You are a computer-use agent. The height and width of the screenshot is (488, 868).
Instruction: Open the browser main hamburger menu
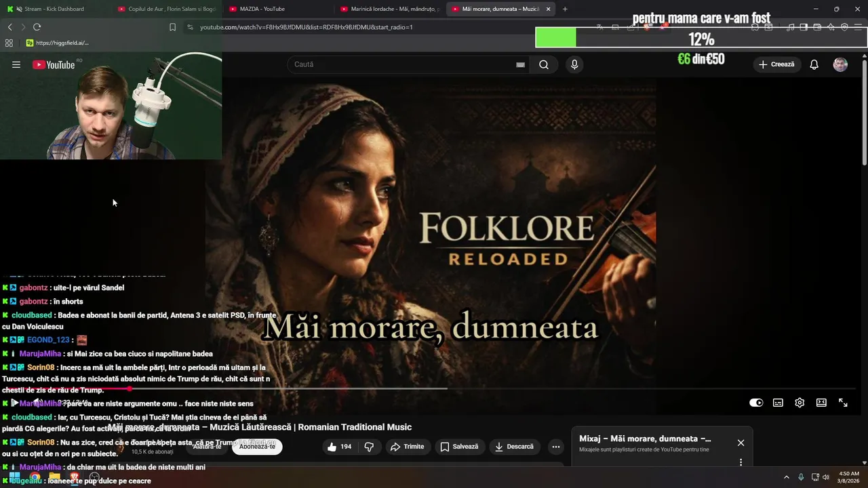coord(859,27)
